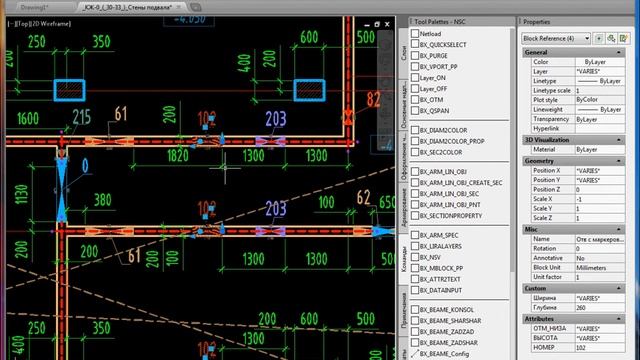The image size is (640, 360).
Task: Click the 2D Wireframe visual style control
Action: pos(51,24)
